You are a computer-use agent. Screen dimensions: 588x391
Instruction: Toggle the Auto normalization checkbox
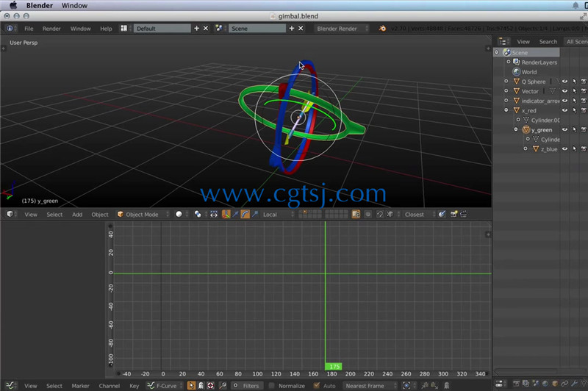[x=317, y=385]
